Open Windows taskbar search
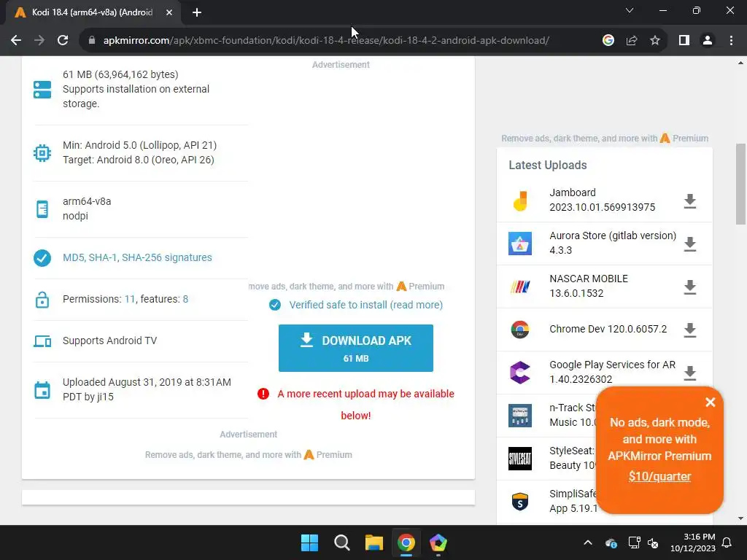The width and height of the screenshot is (747, 560). [342, 542]
